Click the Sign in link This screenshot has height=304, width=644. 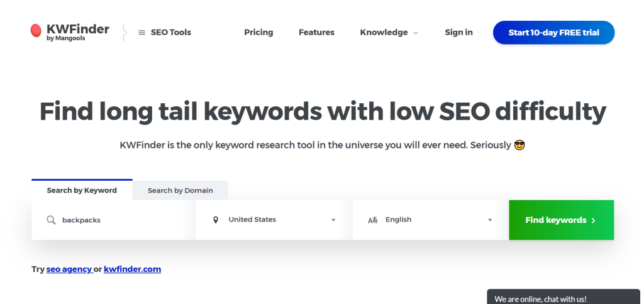point(458,32)
